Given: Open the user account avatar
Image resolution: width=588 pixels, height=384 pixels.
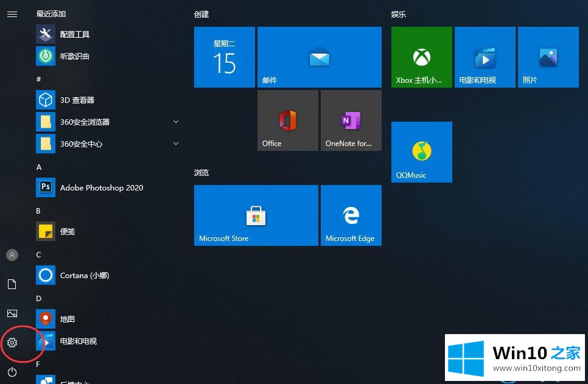Looking at the screenshot, I should [12, 255].
